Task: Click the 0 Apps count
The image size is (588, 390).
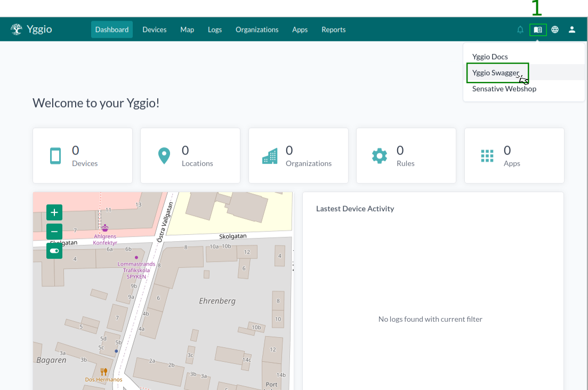Action: click(x=507, y=150)
